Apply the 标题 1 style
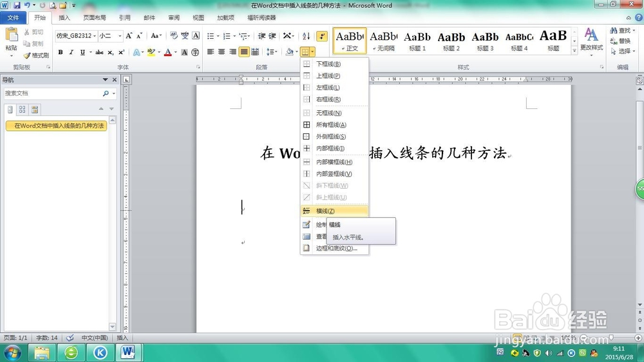This screenshot has height=362, width=644. tap(417, 41)
